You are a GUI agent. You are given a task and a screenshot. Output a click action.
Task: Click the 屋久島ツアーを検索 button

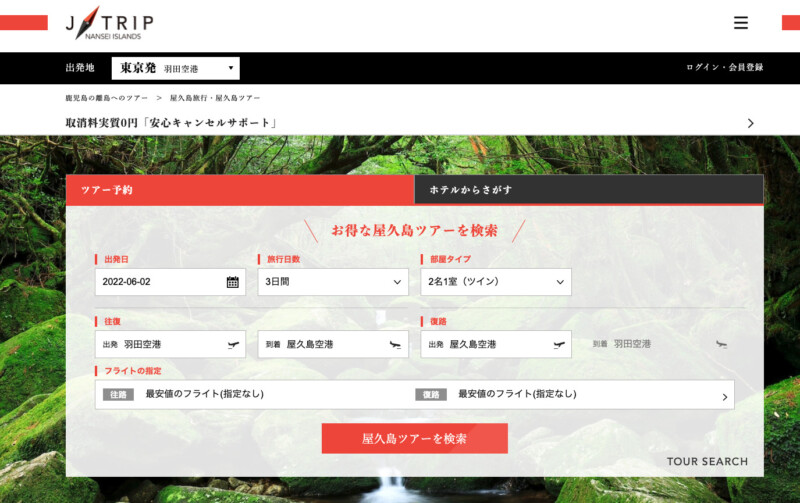(415, 438)
